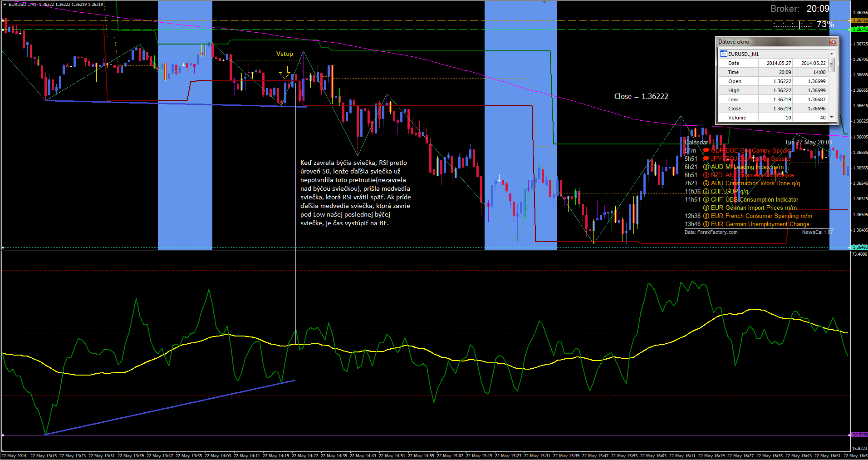This screenshot has width=868, height=460.
Task: Click the EURUSD chart icon in Dátové okno
Action: pyautogui.click(x=724, y=54)
